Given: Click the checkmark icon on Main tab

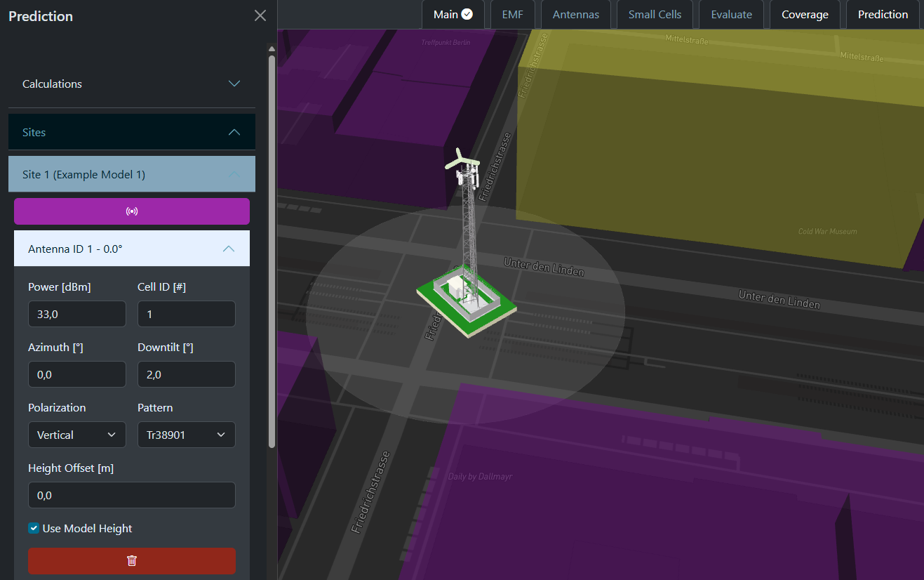Looking at the screenshot, I should tap(467, 15).
